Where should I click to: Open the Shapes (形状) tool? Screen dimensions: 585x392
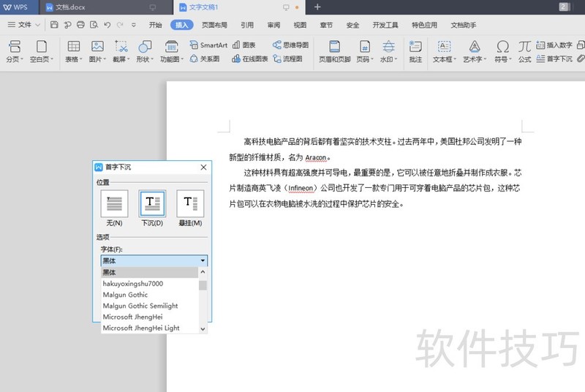pos(145,51)
